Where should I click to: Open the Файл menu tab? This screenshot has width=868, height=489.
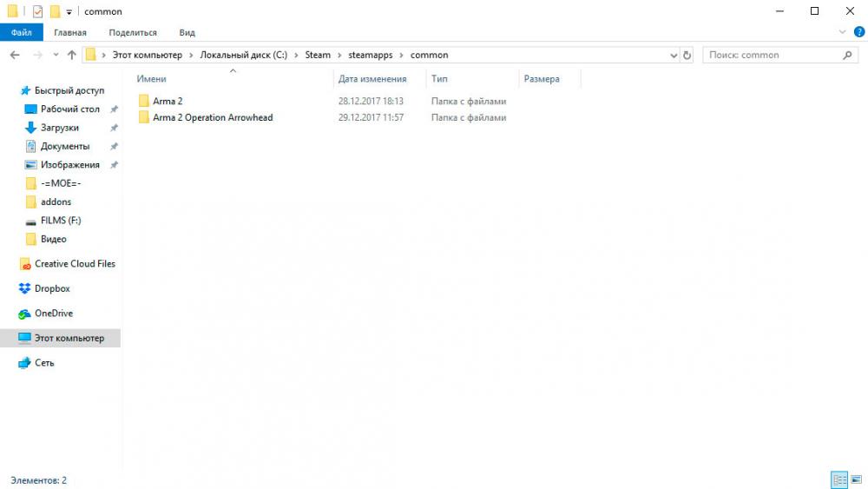click(22, 32)
